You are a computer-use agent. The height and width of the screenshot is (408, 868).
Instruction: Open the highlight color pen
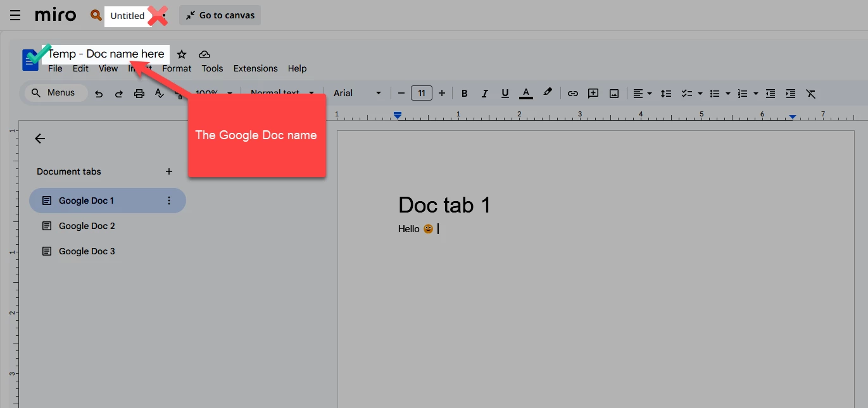tap(548, 93)
